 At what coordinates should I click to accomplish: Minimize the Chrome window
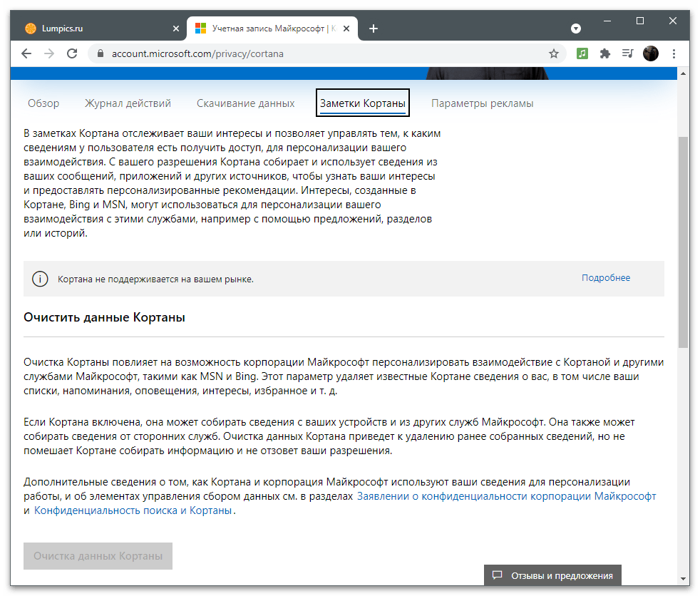[607, 21]
